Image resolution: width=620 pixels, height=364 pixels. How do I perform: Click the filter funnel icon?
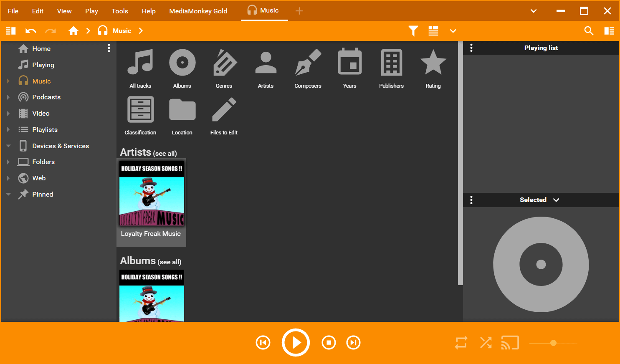(413, 31)
